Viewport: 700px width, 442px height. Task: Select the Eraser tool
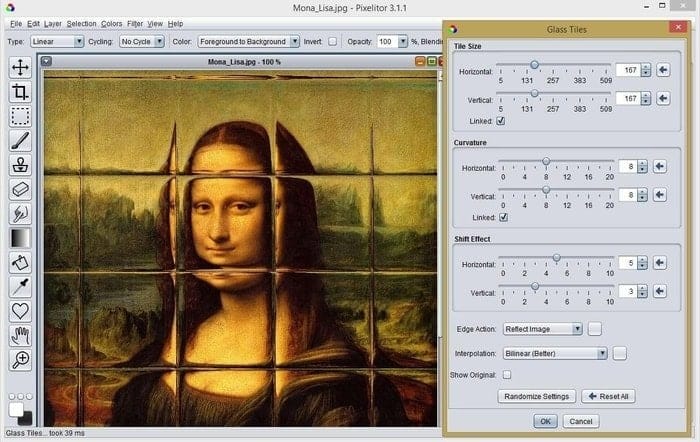point(20,189)
